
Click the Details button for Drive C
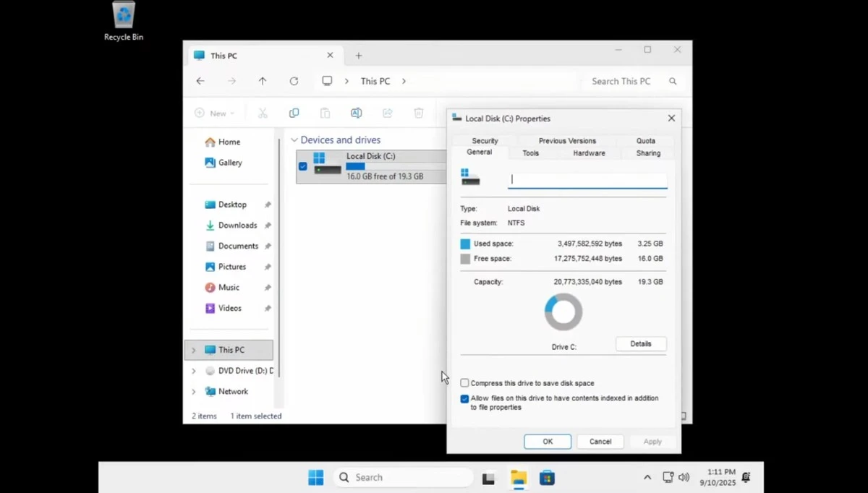point(641,343)
